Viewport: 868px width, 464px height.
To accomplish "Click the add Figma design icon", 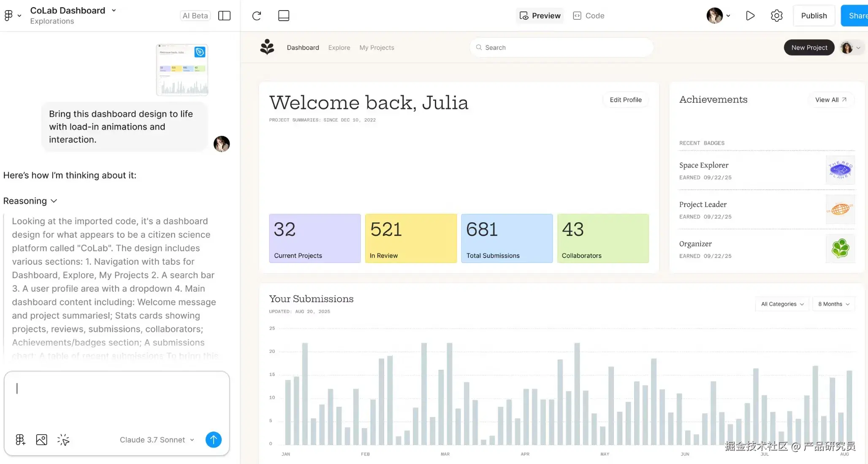I will [x=20, y=440].
